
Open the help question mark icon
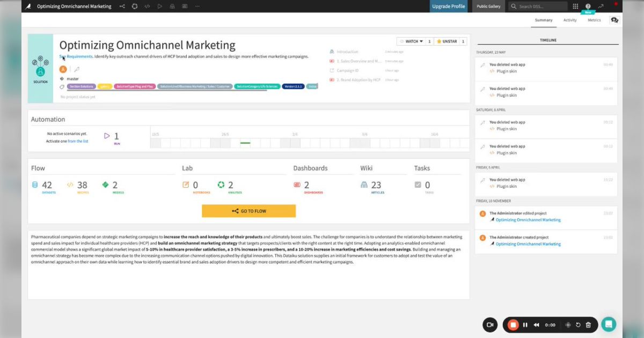pyautogui.click(x=588, y=6)
